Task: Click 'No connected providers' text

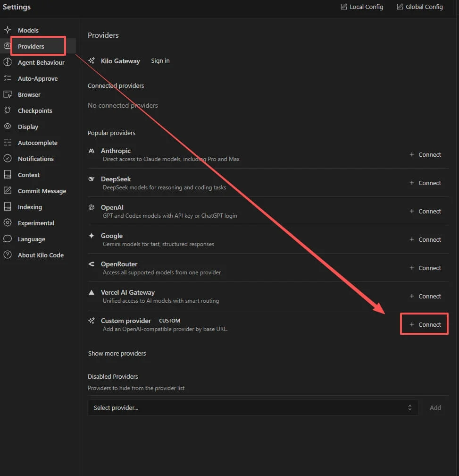Action: coord(123,105)
